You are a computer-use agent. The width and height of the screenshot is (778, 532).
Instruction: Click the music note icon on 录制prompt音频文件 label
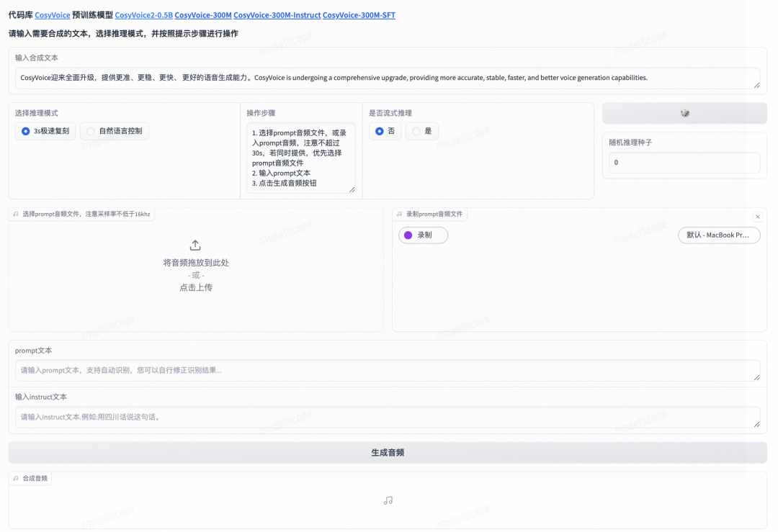tap(400, 214)
